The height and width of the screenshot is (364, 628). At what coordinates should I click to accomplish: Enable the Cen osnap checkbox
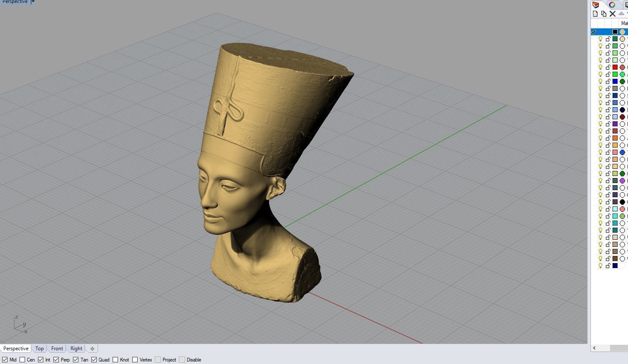coord(23,359)
